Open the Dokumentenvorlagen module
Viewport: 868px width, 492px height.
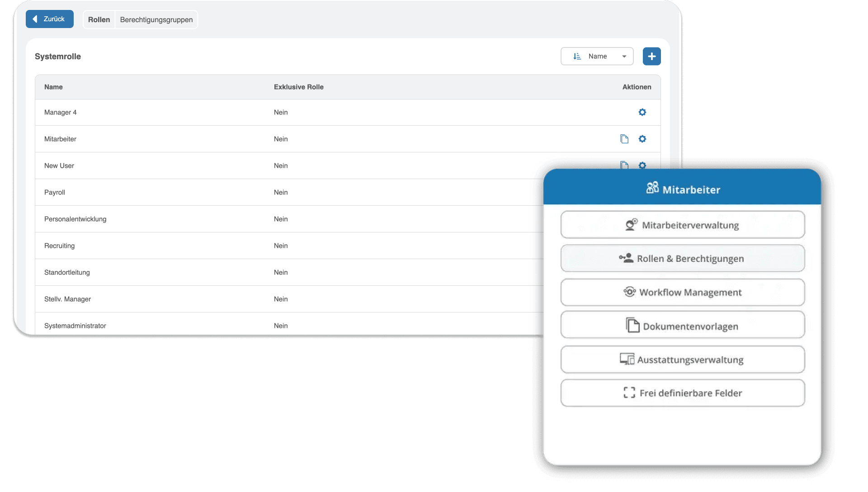click(682, 325)
